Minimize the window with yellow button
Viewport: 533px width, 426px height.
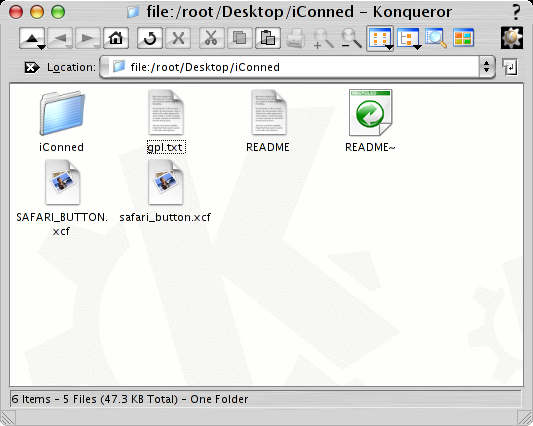[x=37, y=12]
